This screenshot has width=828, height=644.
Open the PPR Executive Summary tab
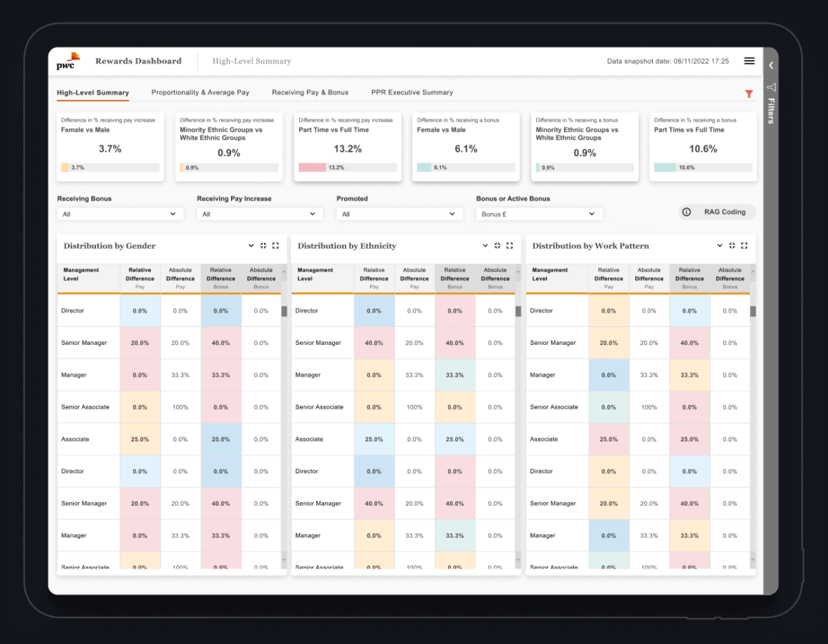[x=411, y=92]
